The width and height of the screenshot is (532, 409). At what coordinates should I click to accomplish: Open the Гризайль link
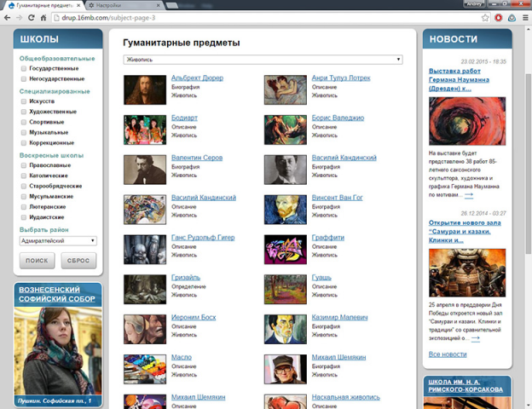click(x=186, y=278)
